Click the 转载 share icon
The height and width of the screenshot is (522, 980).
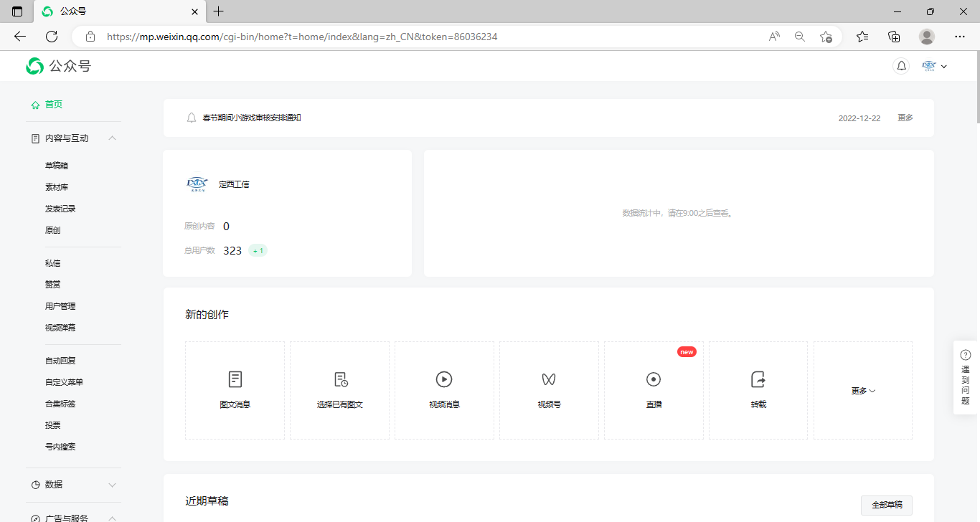pos(758,379)
